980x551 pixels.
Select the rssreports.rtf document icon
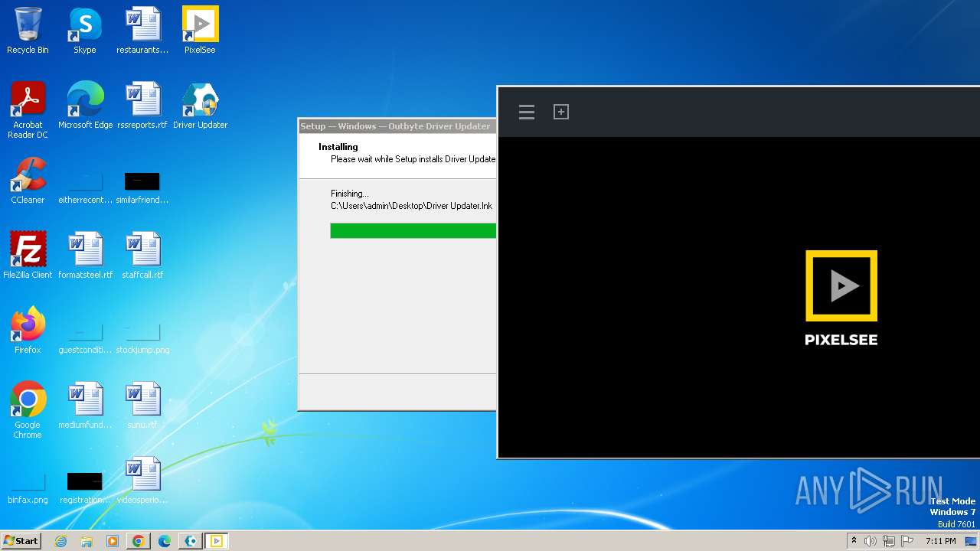[x=142, y=106]
